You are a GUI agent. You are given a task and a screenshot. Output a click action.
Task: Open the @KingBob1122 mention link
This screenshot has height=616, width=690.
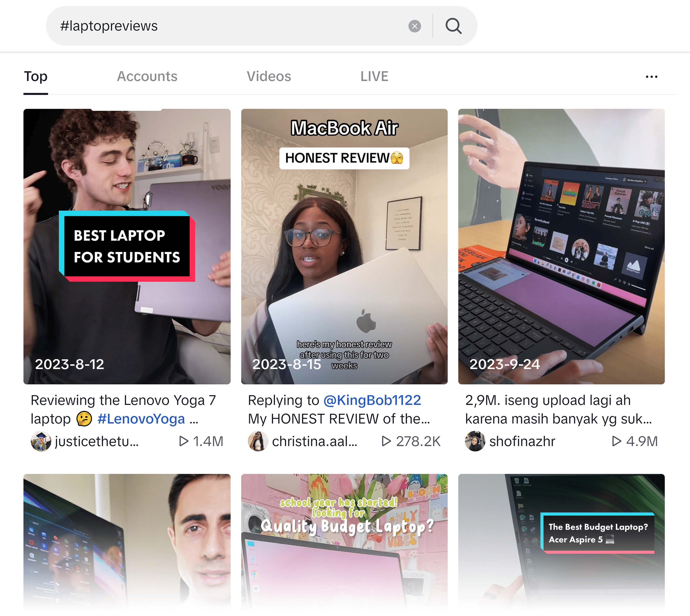372,400
